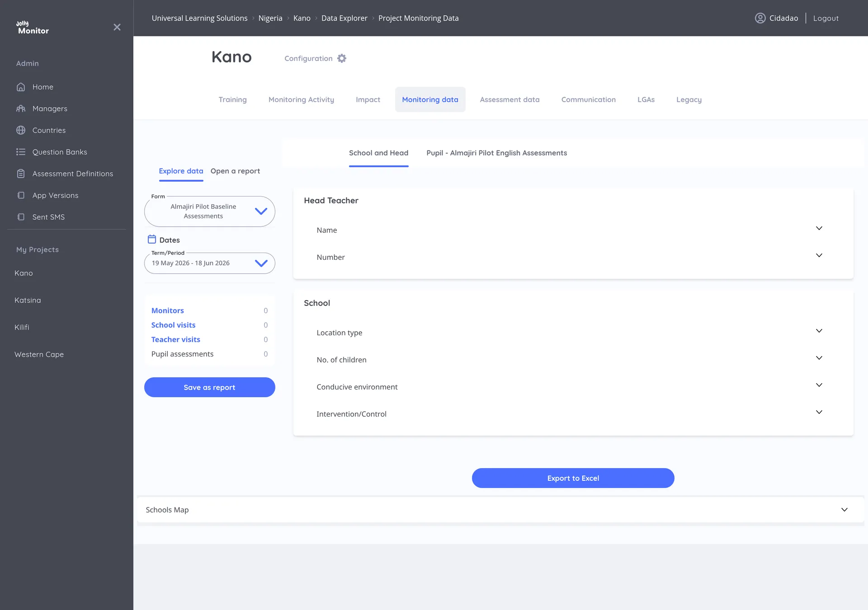Open Pupil - Almajiri Pilot English Assessments tab
The image size is (868, 610).
(496, 153)
